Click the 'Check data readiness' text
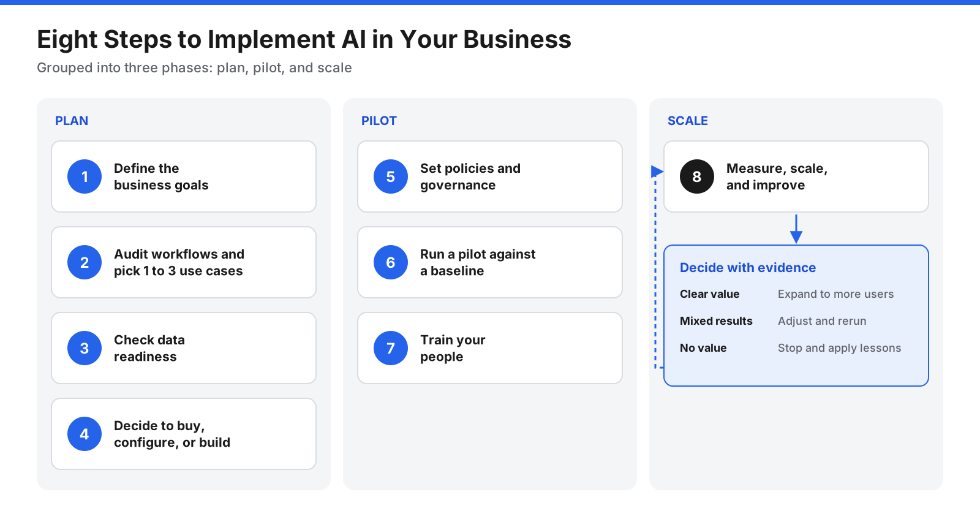The height and width of the screenshot is (527, 980). [149, 348]
